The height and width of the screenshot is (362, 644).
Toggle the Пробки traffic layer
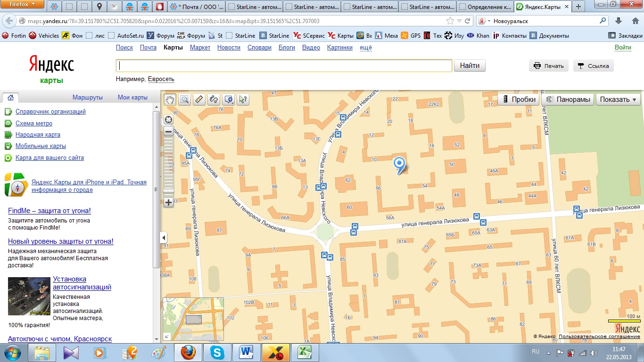click(519, 99)
